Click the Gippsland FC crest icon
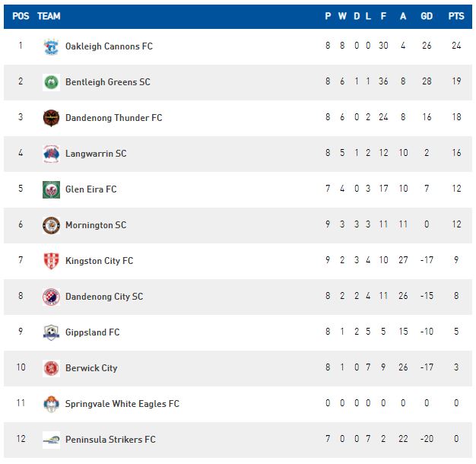The width and height of the screenshot is (476, 464). coord(51,332)
